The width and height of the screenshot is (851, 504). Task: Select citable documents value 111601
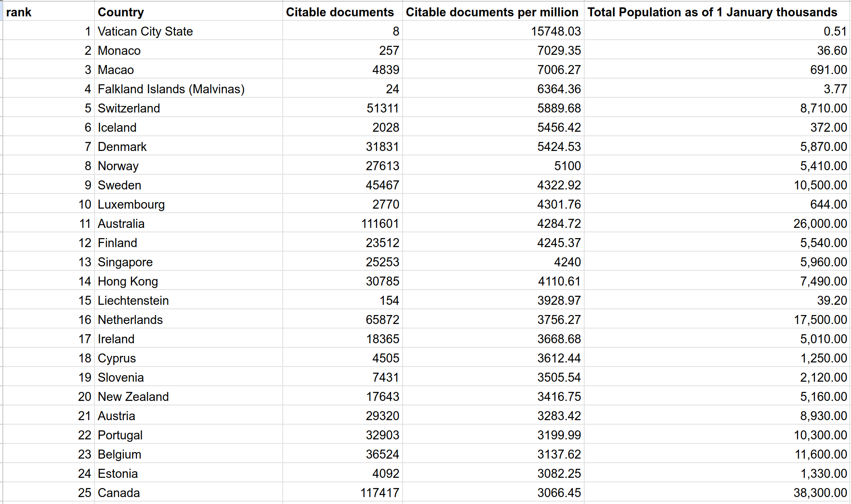click(x=342, y=223)
